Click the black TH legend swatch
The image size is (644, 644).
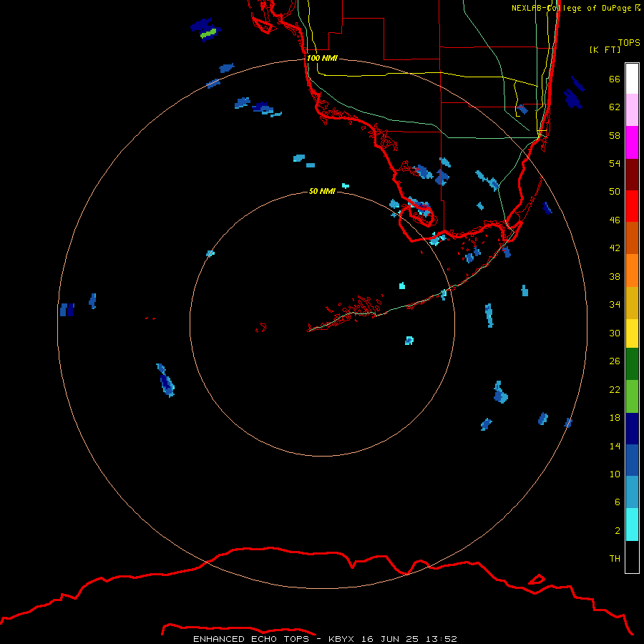point(632,557)
